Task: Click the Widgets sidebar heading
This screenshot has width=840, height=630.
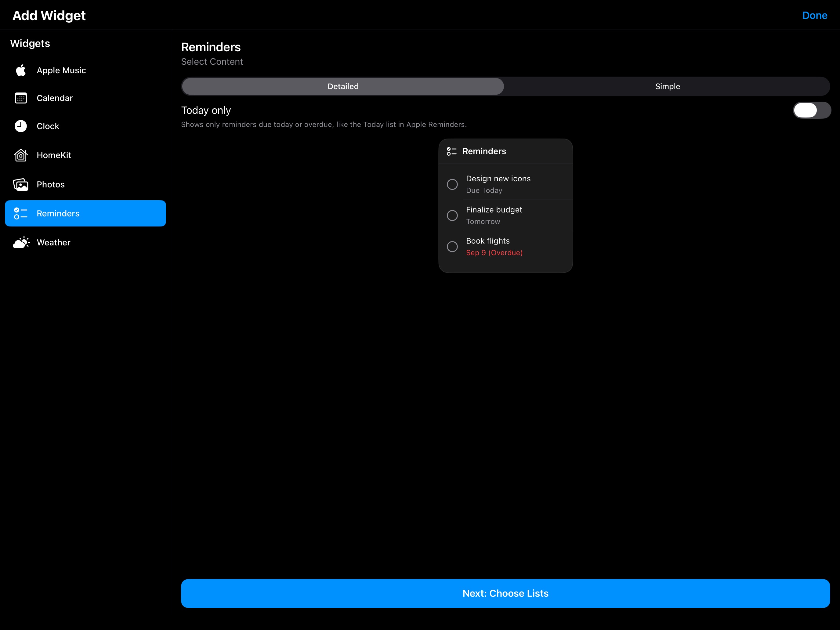Action: [30, 43]
